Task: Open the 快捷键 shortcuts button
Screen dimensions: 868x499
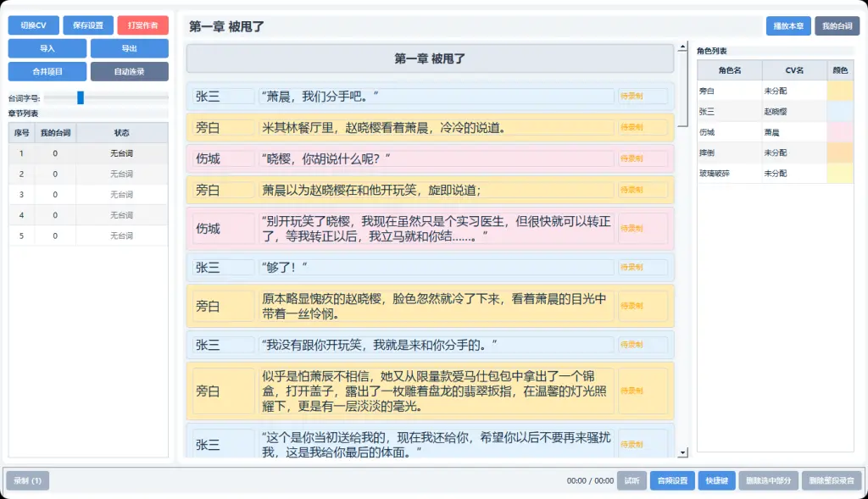Action: point(717,480)
